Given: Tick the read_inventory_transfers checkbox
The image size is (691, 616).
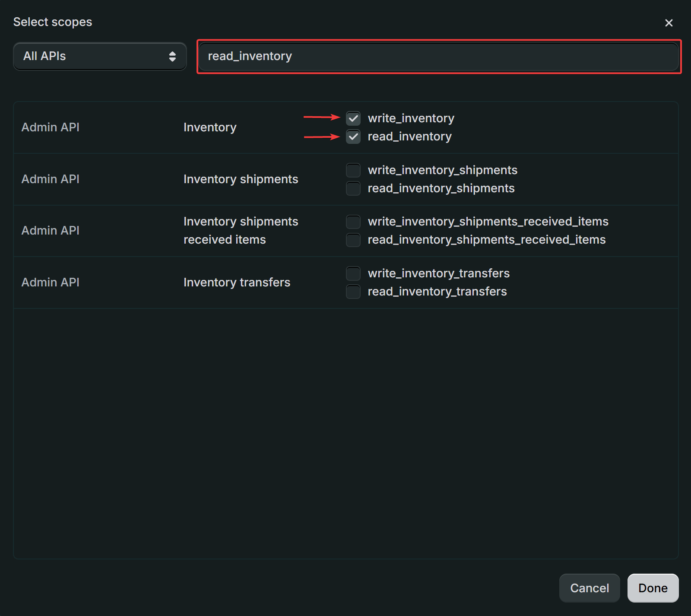Looking at the screenshot, I should tap(353, 292).
